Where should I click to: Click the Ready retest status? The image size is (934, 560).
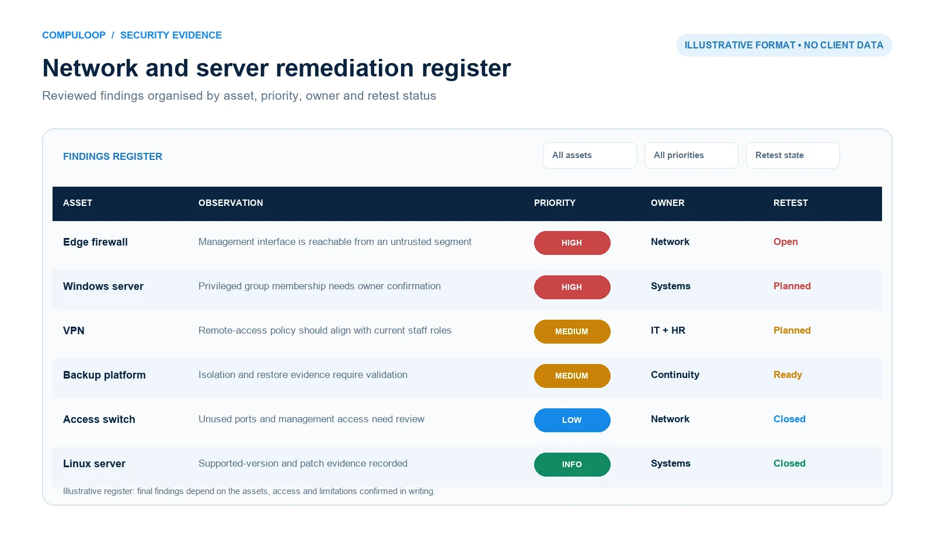click(x=787, y=375)
